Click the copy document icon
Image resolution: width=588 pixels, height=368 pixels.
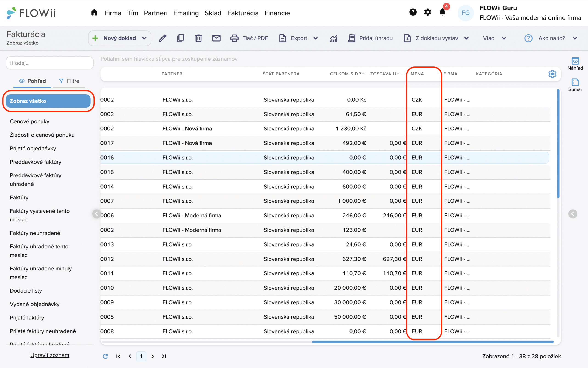pos(180,38)
